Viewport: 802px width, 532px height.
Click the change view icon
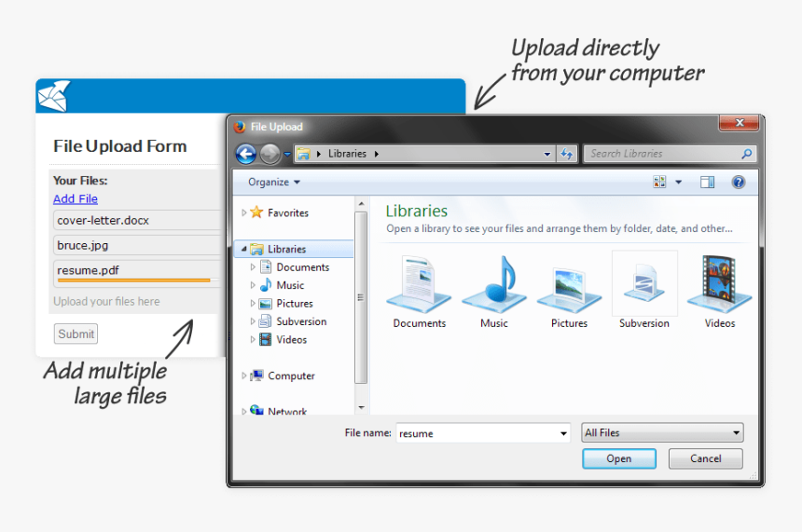[x=659, y=182]
